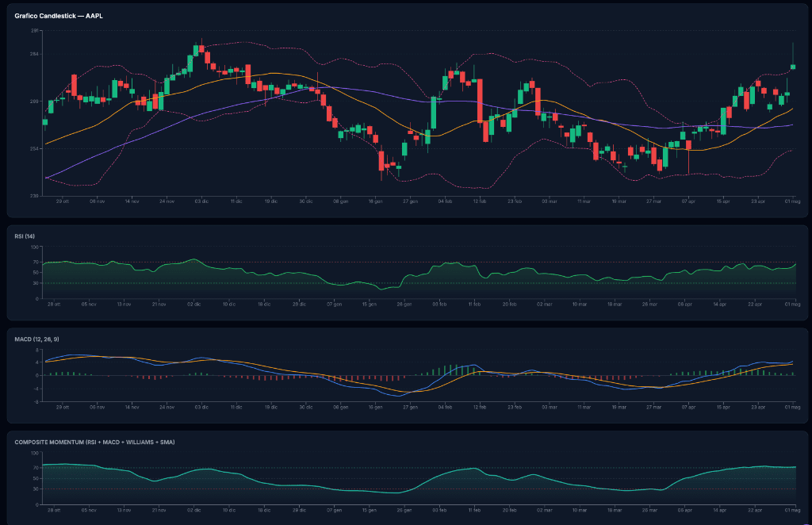Click '28 ott' date on RSI axis

54,305
